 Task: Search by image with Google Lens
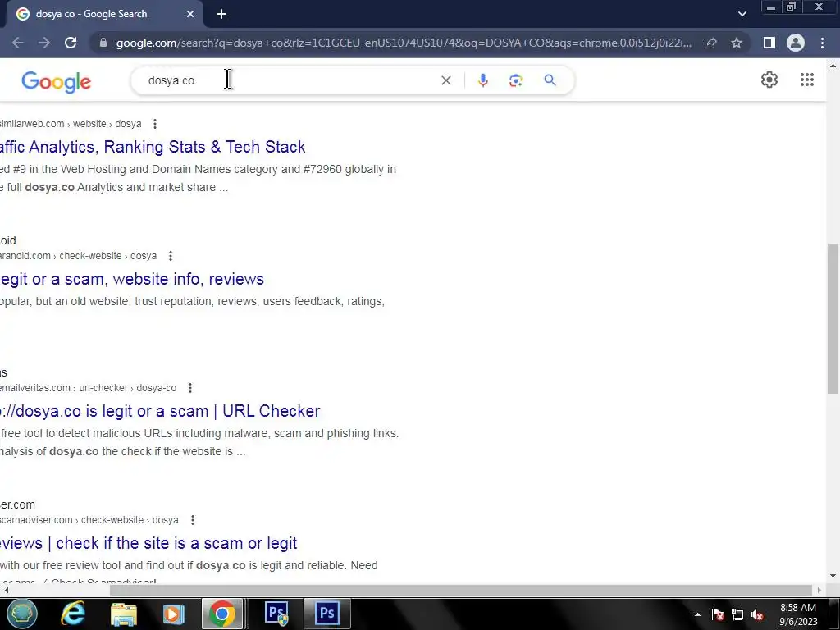pyautogui.click(x=515, y=80)
